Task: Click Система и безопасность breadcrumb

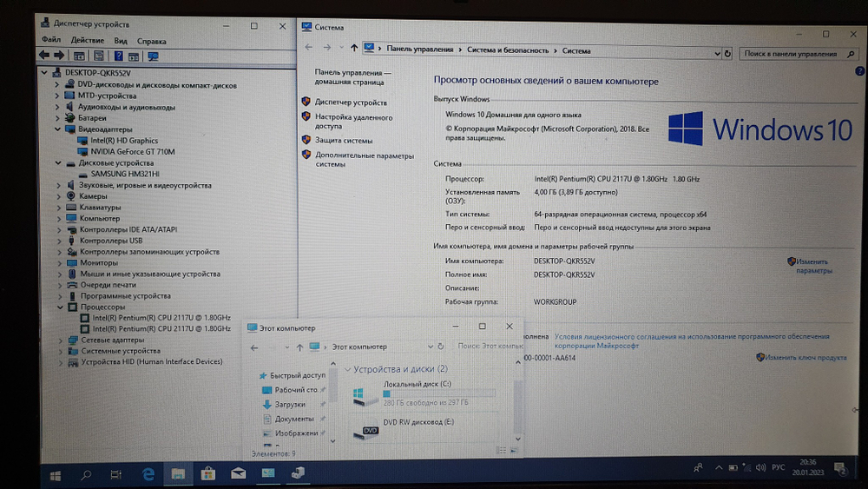Action: (508, 50)
